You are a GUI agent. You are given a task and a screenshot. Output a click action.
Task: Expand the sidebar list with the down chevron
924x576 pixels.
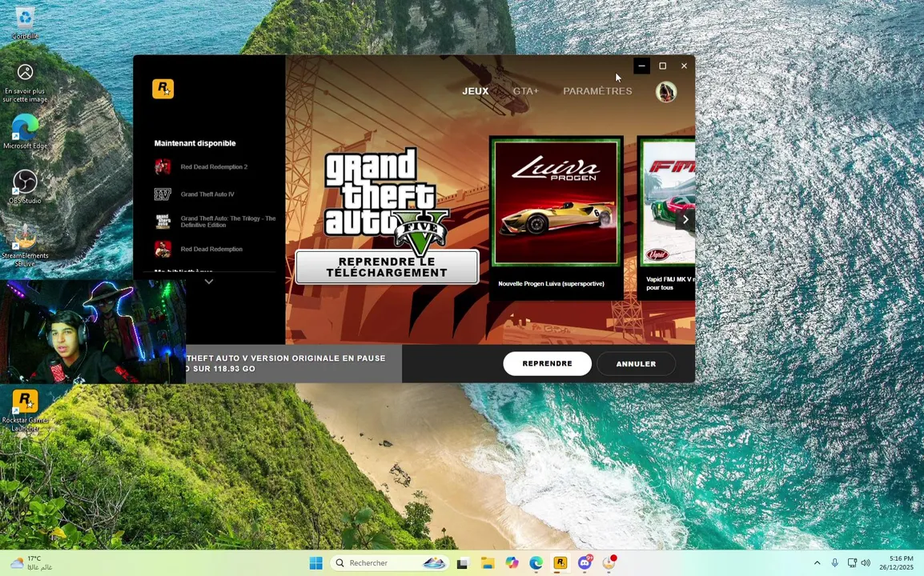209,282
